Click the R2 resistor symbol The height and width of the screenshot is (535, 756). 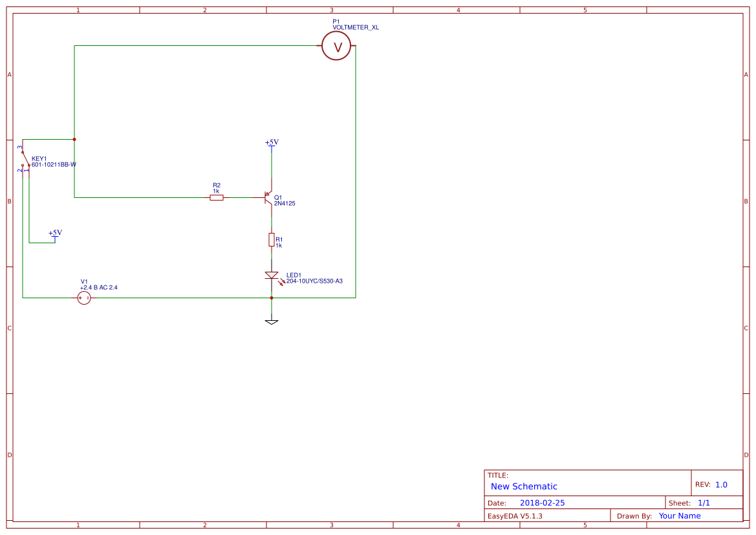pos(216,197)
